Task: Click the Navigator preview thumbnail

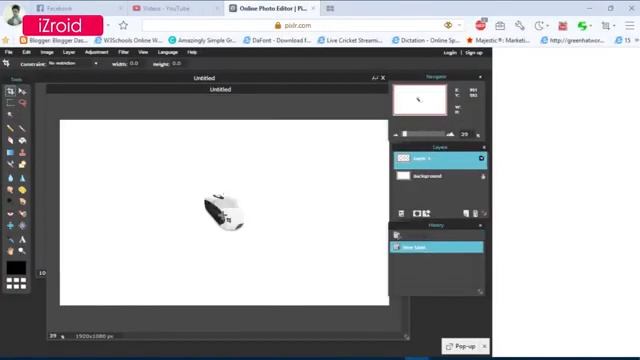Action: pos(420,100)
